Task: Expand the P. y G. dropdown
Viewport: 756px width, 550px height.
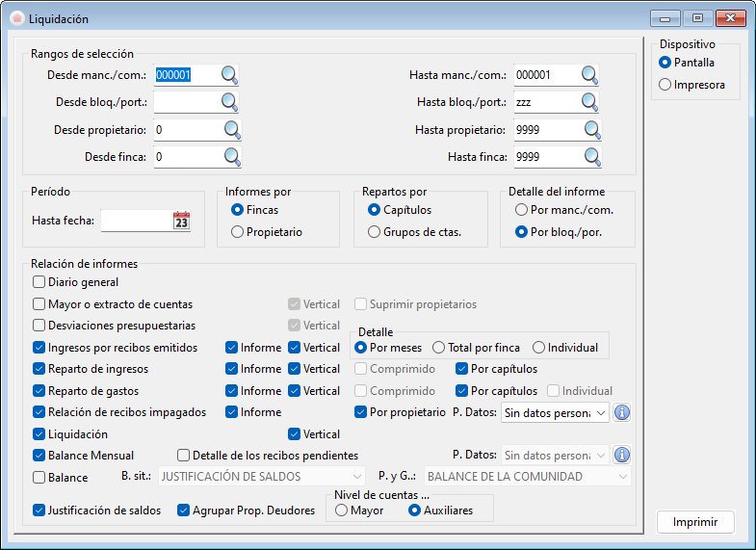Action: (x=528, y=477)
